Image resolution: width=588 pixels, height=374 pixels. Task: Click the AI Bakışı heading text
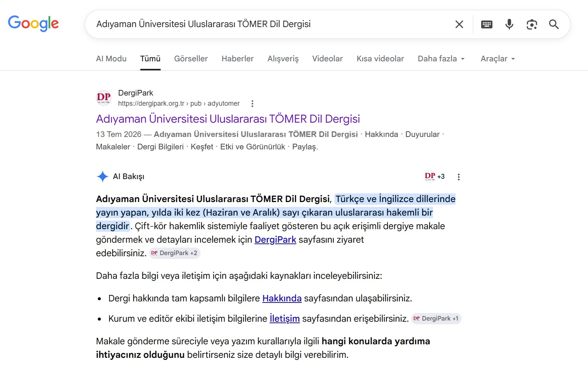tap(129, 176)
